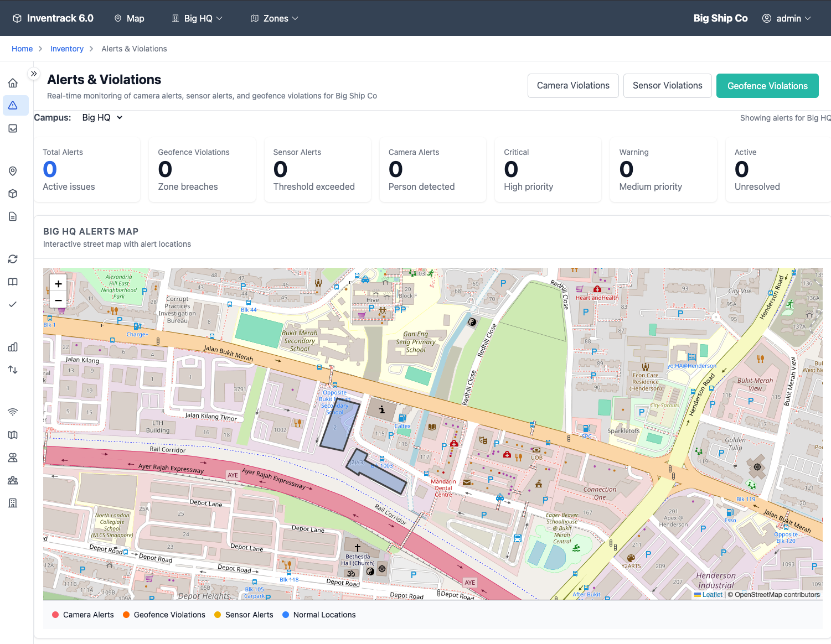Select the wifi connectivity icon in sidebar
Screen dimensions: 831x644
coord(13,412)
